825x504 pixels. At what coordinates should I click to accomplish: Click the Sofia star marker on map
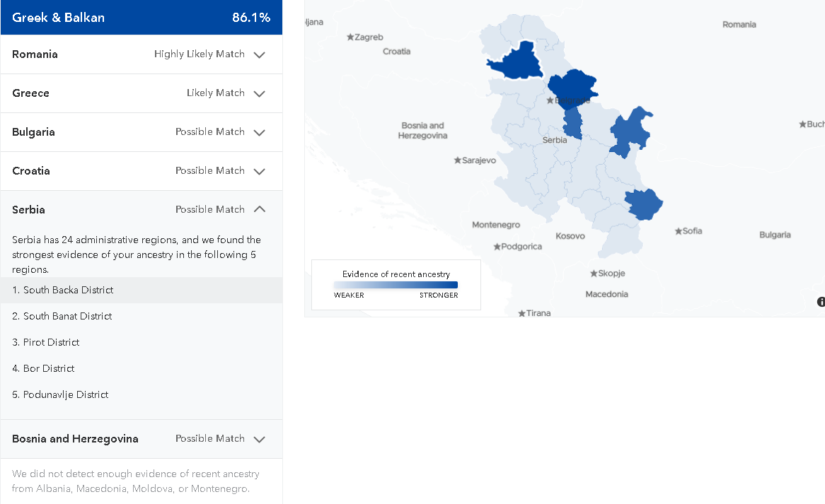coord(679,231)
